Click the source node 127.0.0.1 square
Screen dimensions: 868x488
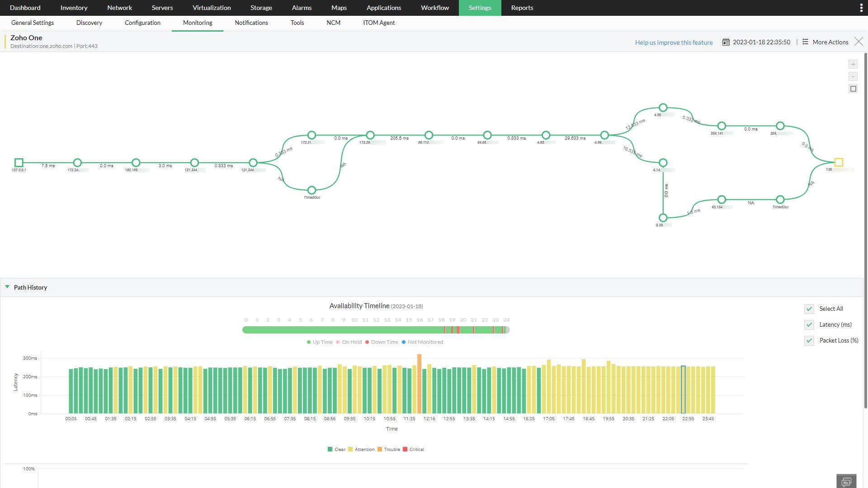pyautogui.click(x=19, y=162)
